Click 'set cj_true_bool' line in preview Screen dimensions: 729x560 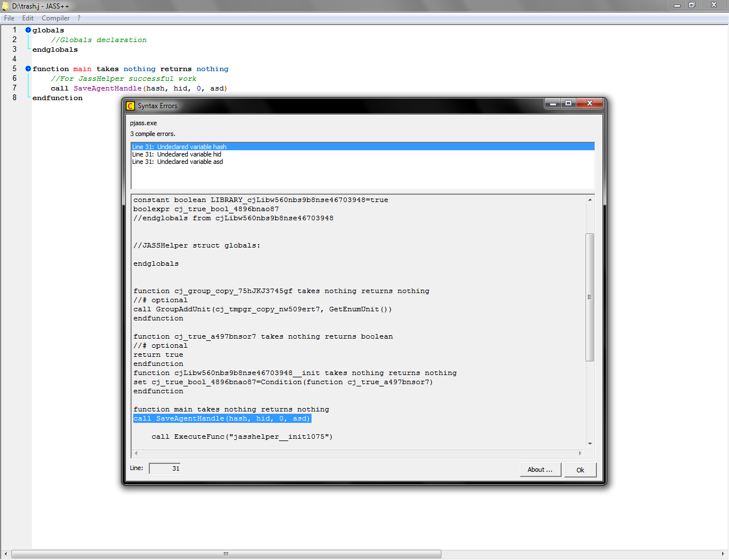[283, 382]
